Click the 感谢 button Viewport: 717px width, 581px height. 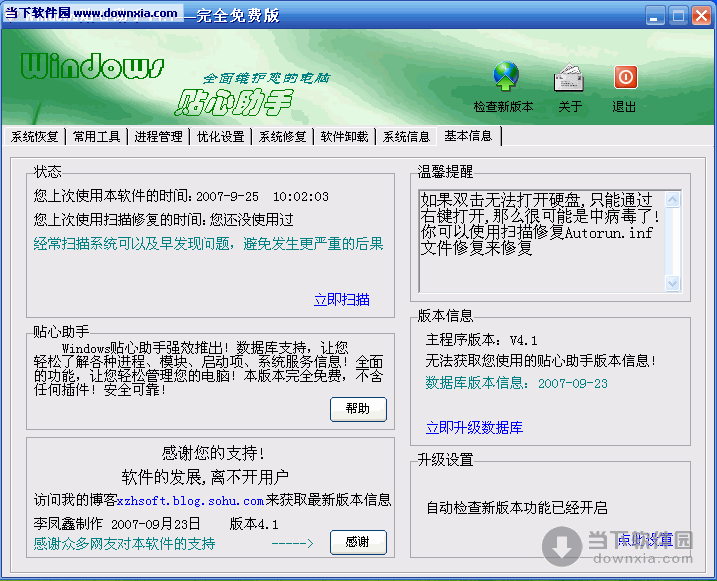[x=358, y=542]
